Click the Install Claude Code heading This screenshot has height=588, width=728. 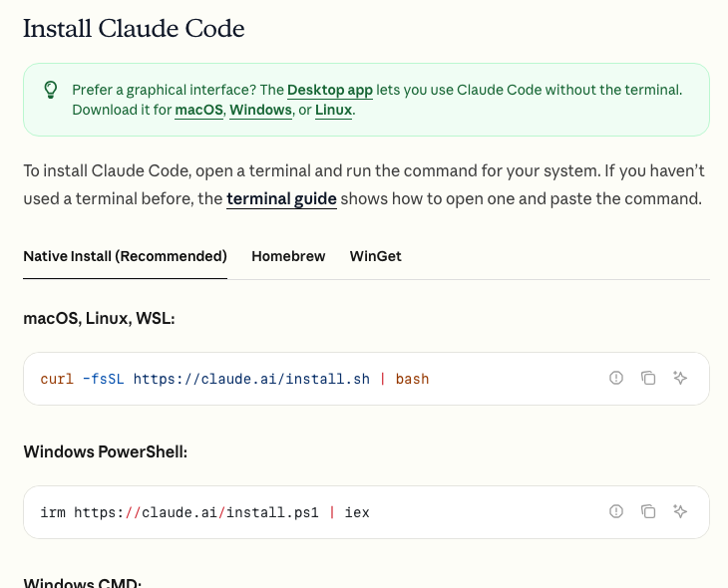(x=134, y=28)
